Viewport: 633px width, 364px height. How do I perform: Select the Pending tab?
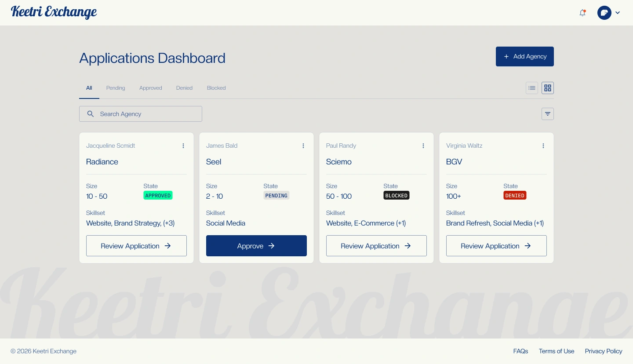(116, 88)
